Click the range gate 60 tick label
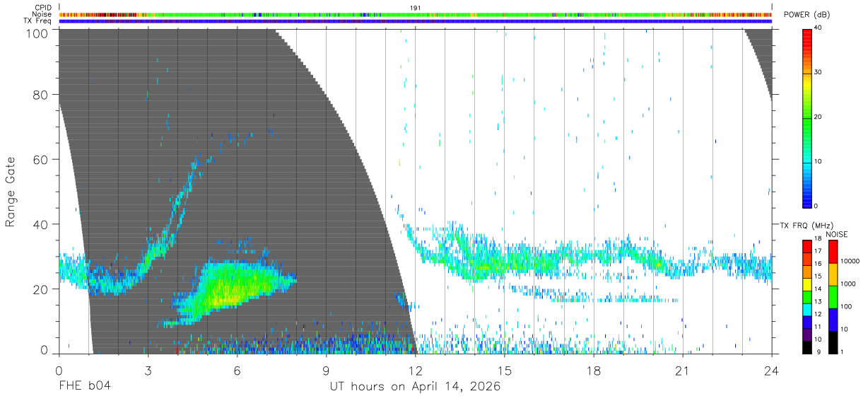 point(40,160)
